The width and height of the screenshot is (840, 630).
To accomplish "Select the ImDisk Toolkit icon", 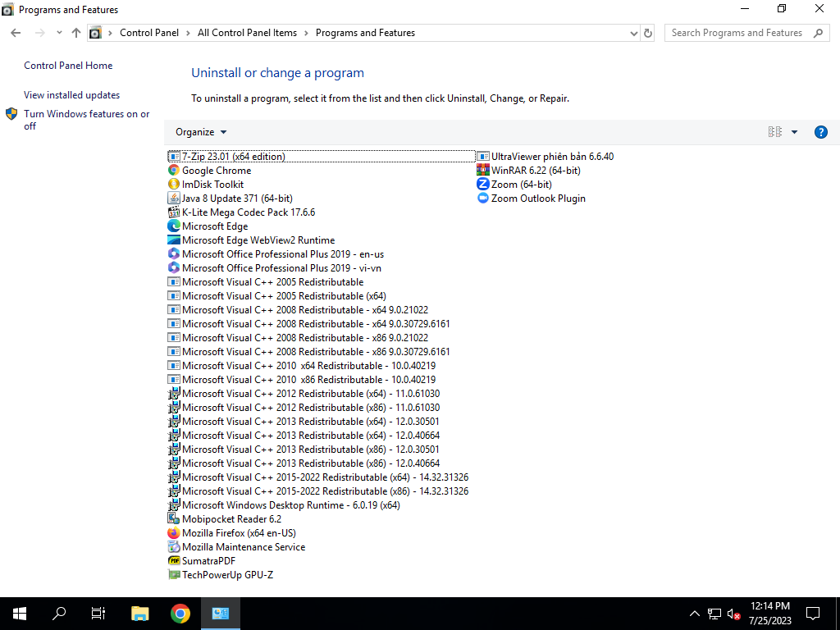I will 174,185.
